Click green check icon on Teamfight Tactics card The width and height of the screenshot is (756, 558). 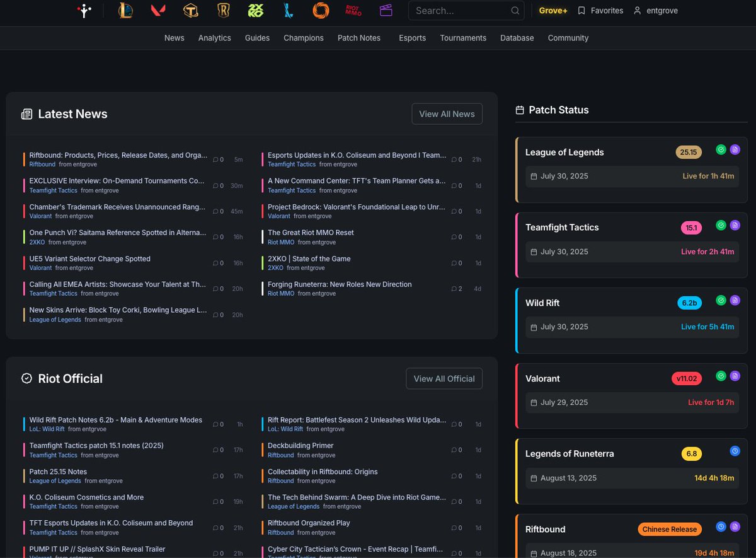coord(721,225)
